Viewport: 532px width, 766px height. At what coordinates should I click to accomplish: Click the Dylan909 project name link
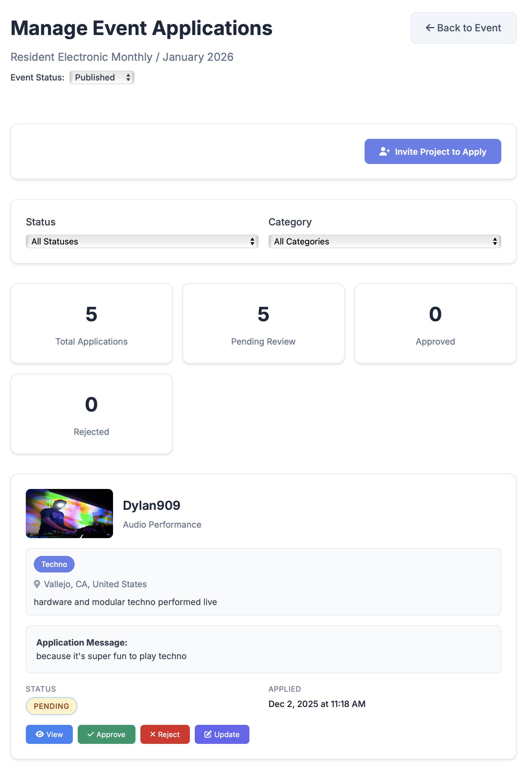point(152,505)
